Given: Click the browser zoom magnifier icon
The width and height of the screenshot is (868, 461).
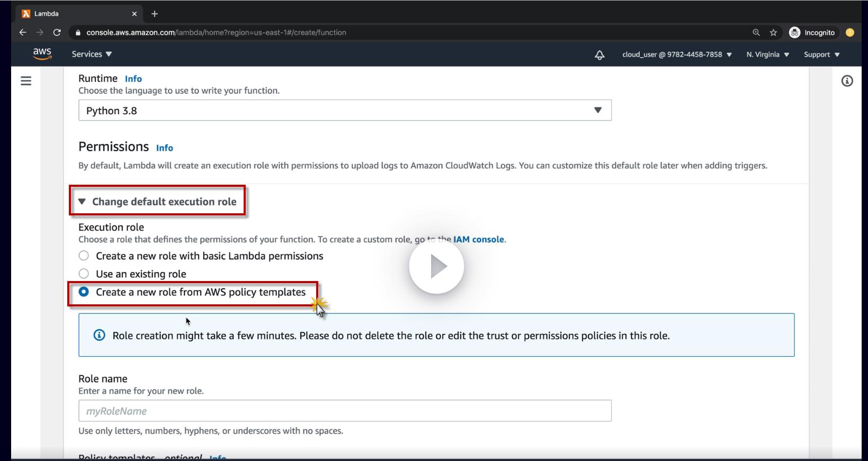Looking at the screenshot, I should click(x=756, y=32).
